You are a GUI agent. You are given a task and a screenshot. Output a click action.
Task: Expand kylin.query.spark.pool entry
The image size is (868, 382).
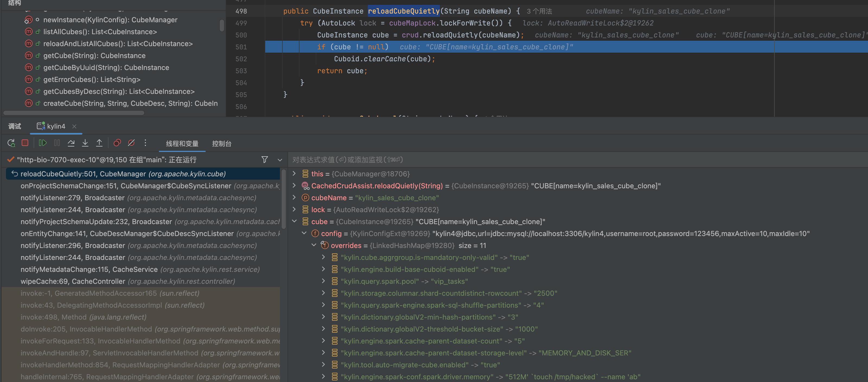(x=324, y=281)
